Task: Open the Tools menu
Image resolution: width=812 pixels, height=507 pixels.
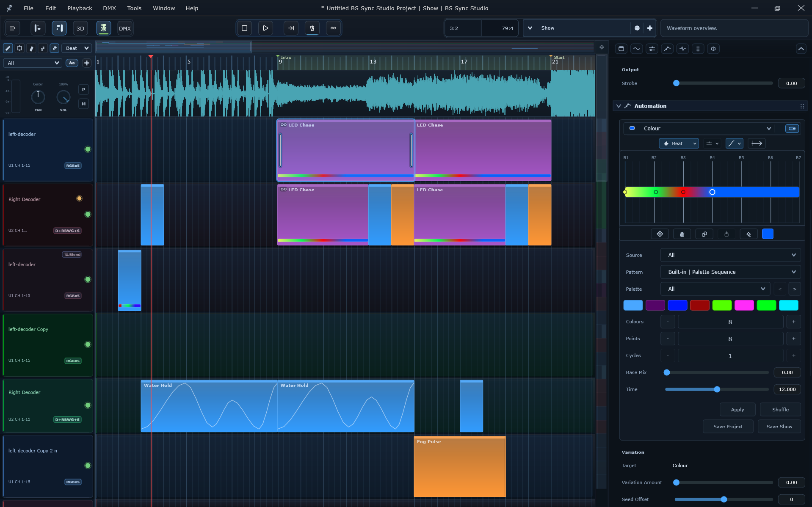Action: (x=134, y=8)
